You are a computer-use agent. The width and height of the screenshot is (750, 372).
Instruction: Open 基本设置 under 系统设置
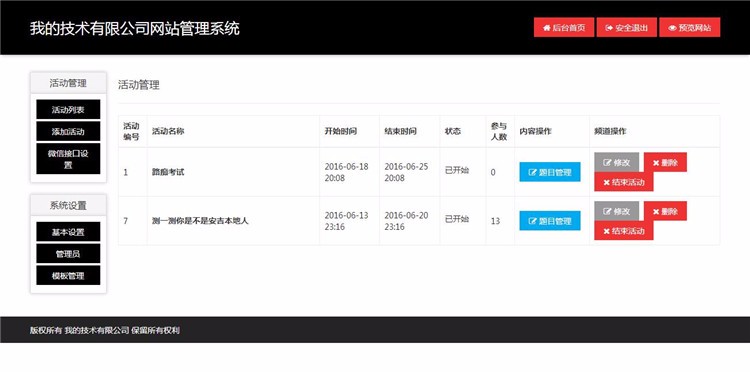pos(68,232)
